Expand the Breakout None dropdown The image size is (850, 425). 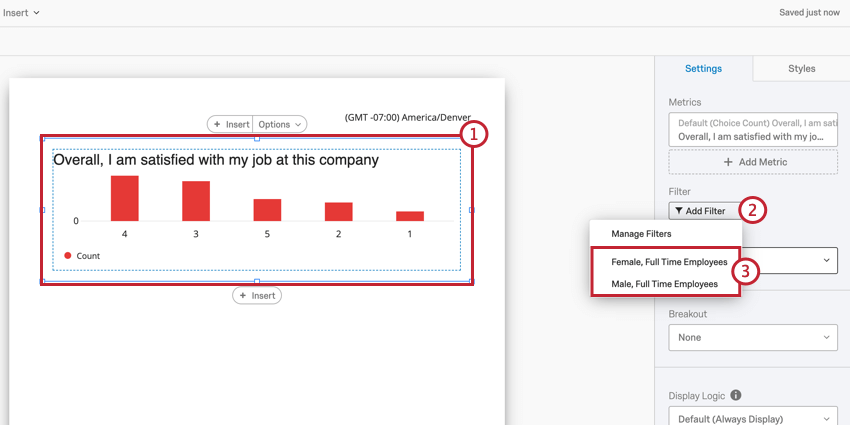pyautogui.click(x=753, y=337)
